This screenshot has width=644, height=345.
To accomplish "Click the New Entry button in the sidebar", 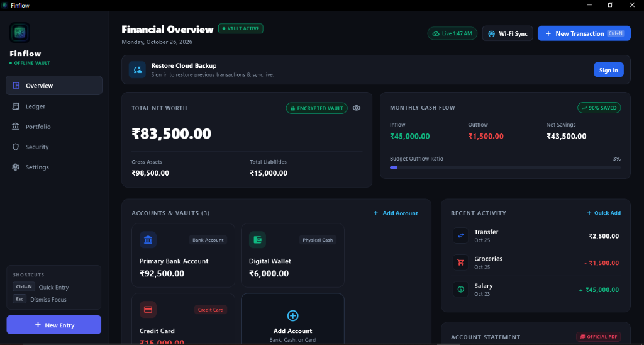I will [54, 325].
